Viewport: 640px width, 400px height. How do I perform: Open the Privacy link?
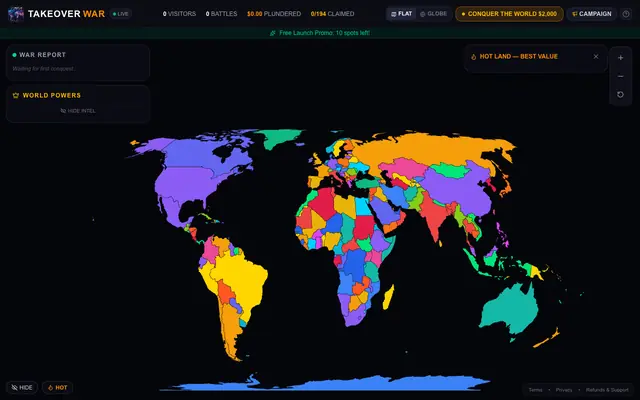(564, 390)
